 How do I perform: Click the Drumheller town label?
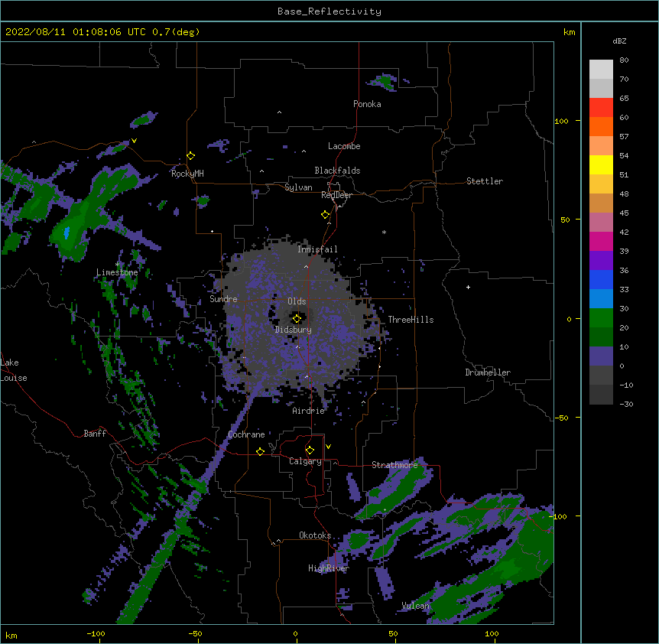pyautogui.click(x=488, y=372)
